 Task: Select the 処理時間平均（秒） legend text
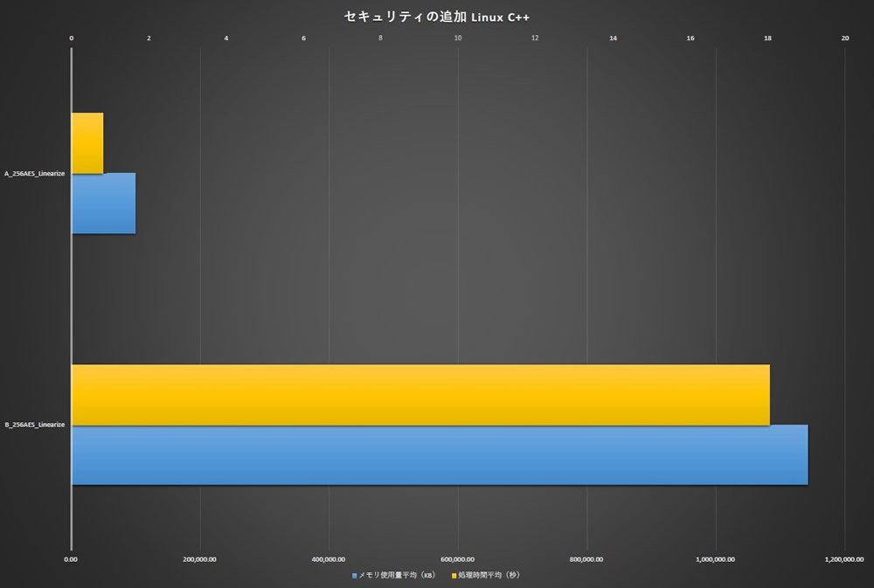(x=489, y=576)
